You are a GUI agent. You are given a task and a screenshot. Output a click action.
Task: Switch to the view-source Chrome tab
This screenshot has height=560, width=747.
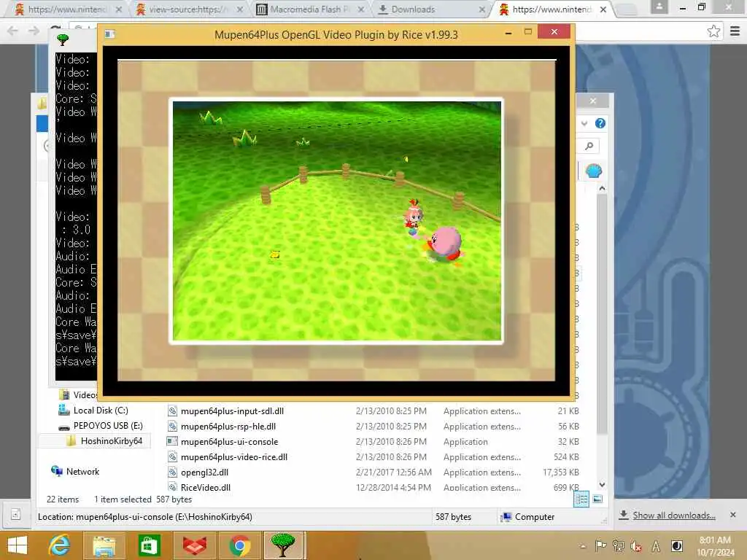coord(188,9)
